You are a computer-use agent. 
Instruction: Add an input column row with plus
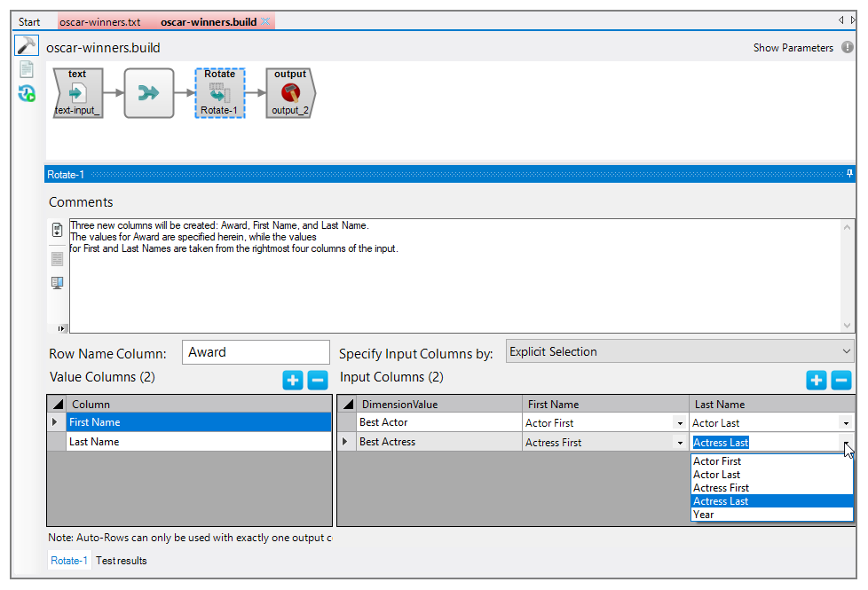[816, 381]
